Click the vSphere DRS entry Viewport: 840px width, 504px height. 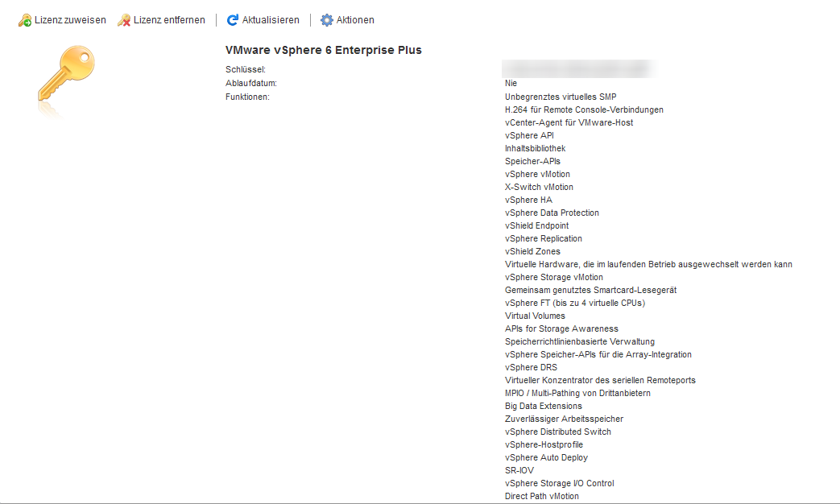pos(531,367)
